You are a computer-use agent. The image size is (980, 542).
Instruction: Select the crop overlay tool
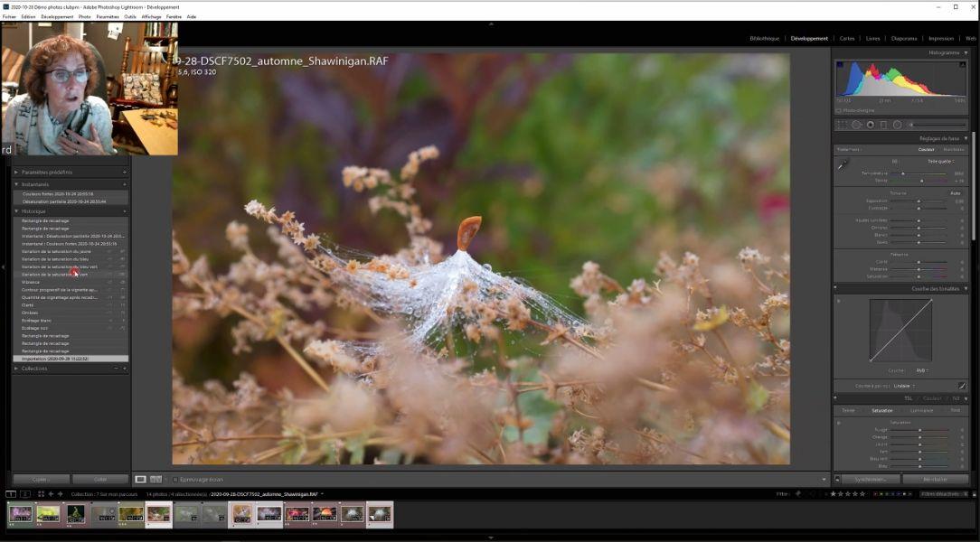(843, 125)
